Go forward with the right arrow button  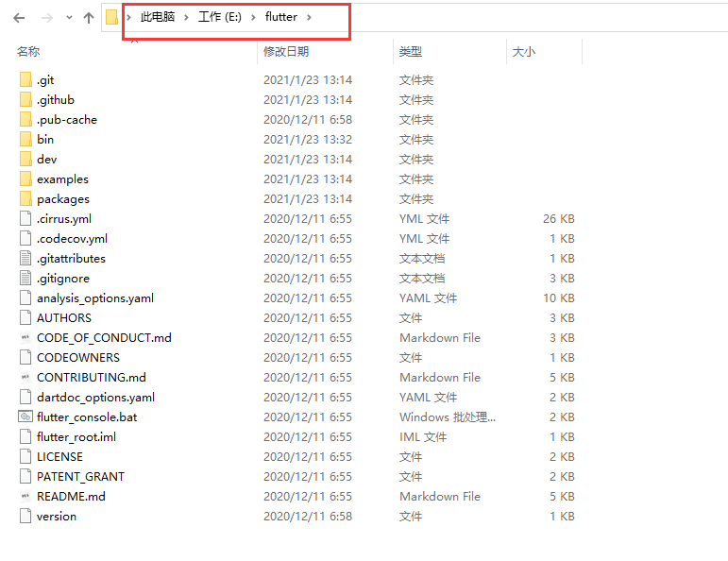click(47, 18)
